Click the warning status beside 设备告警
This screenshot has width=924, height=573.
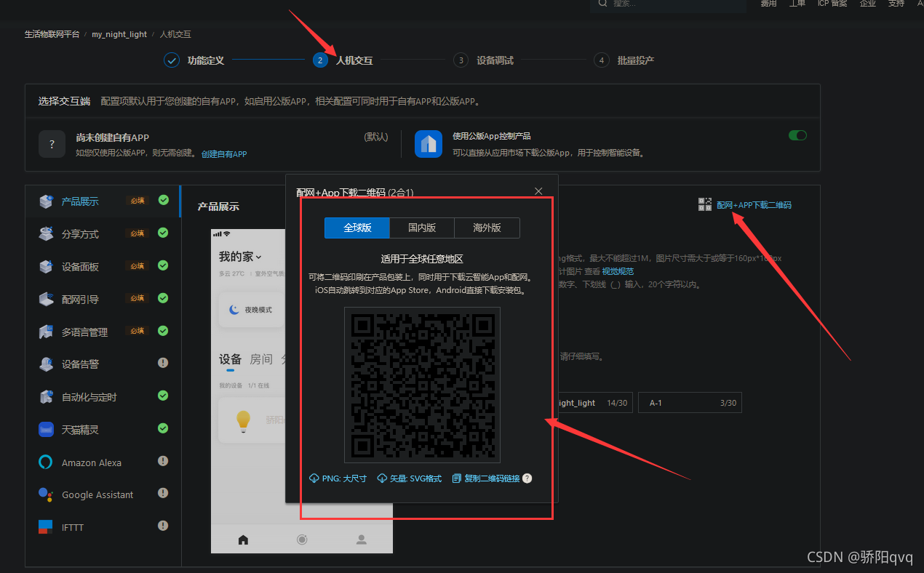pos(163,363)
